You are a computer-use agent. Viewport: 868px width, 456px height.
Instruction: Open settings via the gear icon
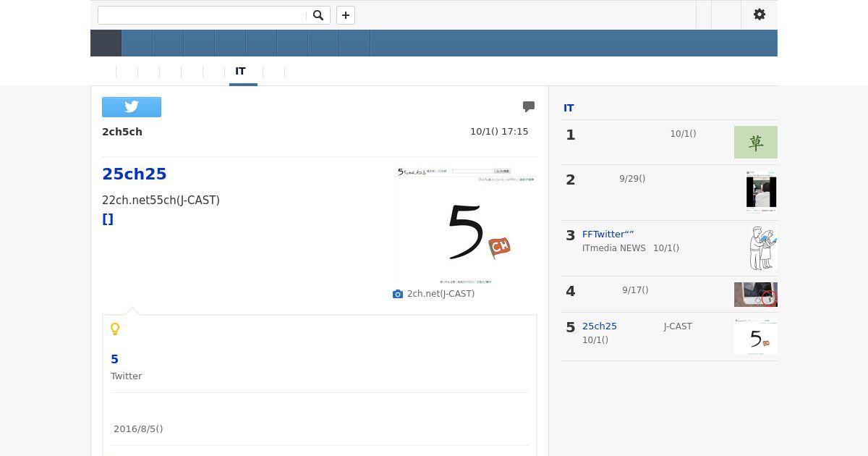click(x=759, y=14)
